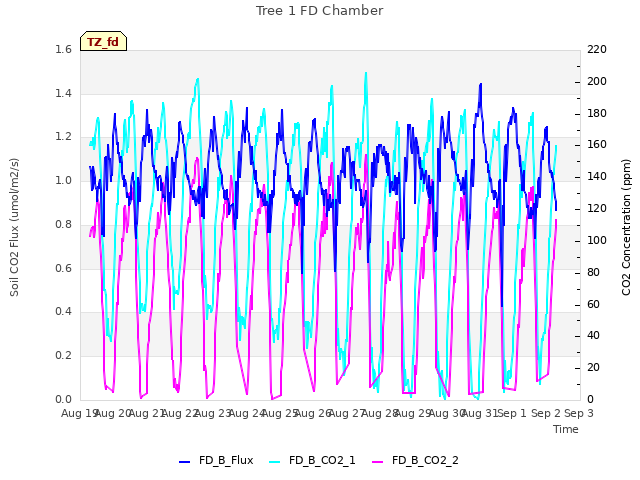The image size is (640, 480).
Task: Click the Sep 3 x-axis tick label
Action: 579,413
